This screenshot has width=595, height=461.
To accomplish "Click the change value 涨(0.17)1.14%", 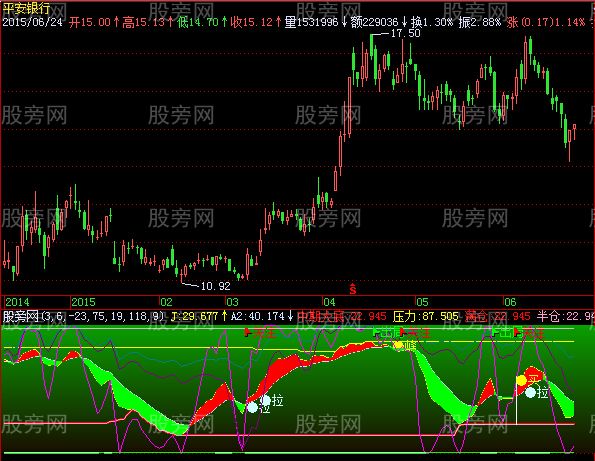I will [546, 22].
